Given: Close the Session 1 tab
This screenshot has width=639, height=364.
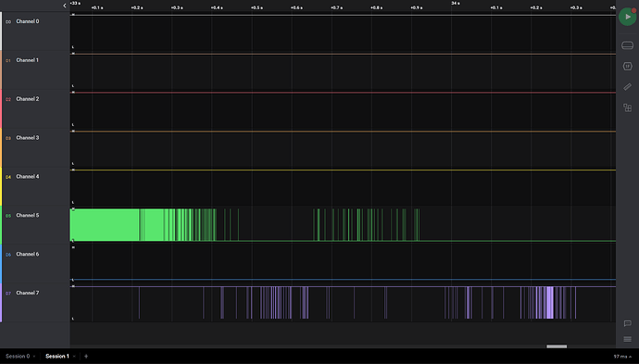Looking at the screenshot, I should point(74,357).
